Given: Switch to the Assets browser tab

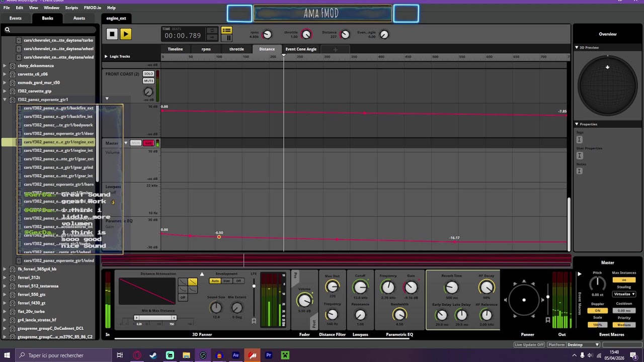Looking at the screenshot, I should click(79, 18).
